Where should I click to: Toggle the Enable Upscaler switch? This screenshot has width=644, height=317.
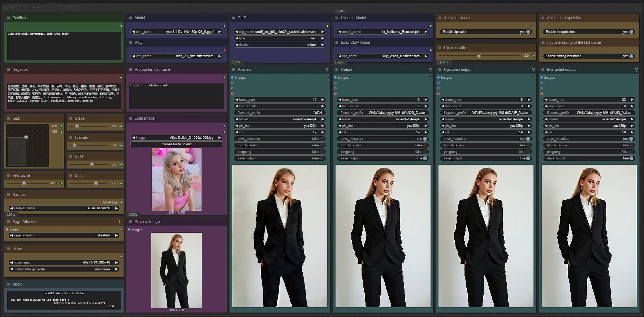pos(528,32)
